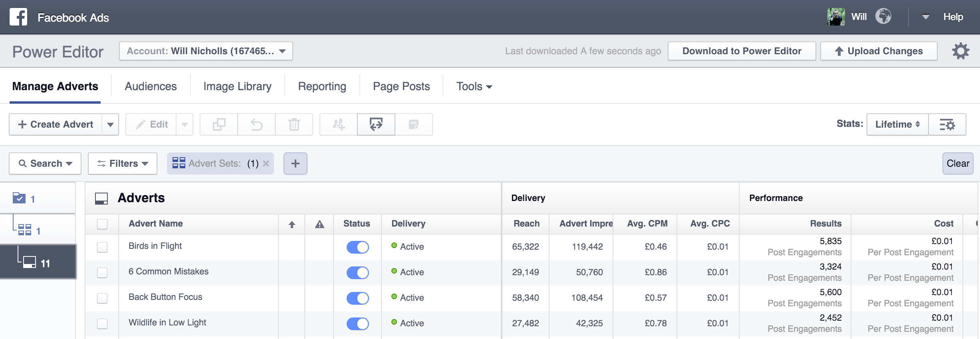Click the Upload Changes button
This screenshot has width=980, height=339.
coord(879,51)
